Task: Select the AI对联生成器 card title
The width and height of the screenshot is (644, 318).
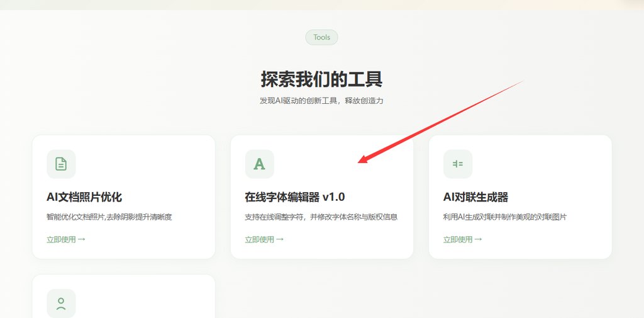Action: point(475,198)
